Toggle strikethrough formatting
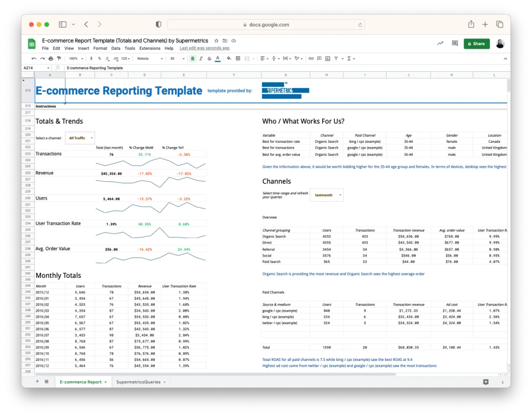The height and width of the screenshot is (416, 532). click(x=209, y=59)
